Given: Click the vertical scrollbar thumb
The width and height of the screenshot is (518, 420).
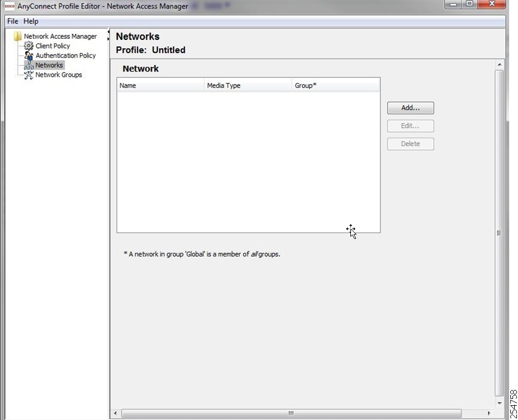Looking at the screenshot, I should pyautogui.click(x=499, y=233).
